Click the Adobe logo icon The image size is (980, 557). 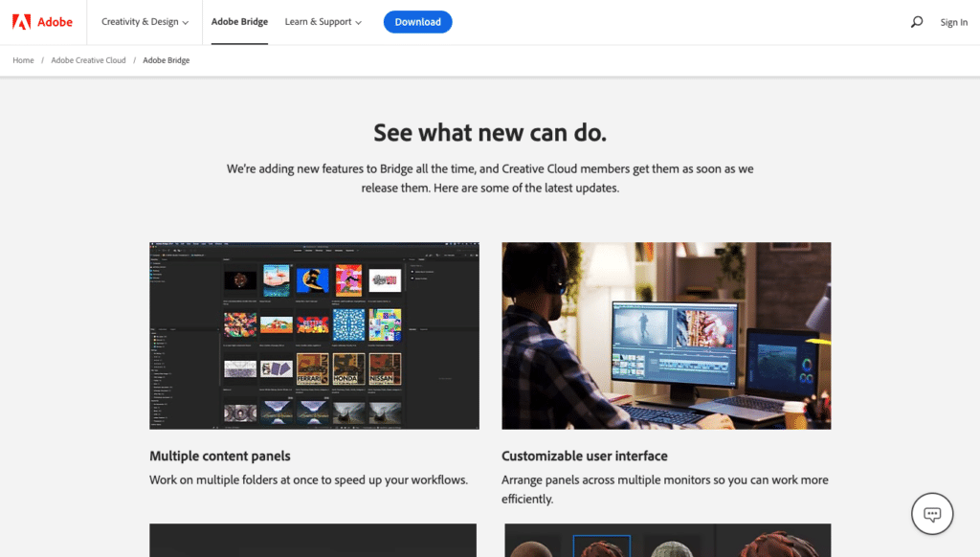[x=21, y=22]
